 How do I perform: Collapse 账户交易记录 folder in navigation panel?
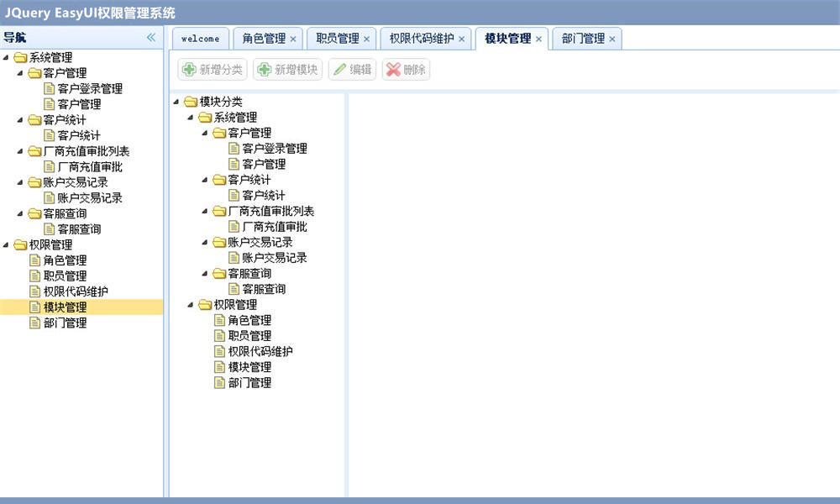point(20,182)
